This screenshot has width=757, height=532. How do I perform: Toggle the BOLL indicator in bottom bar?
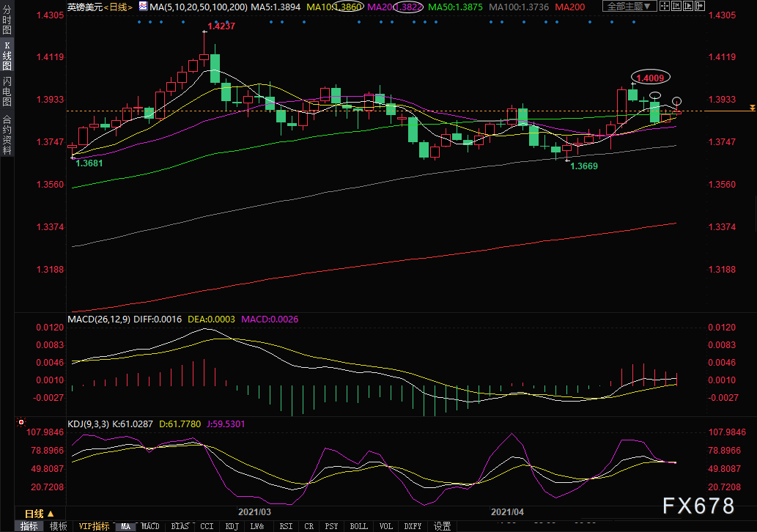point(358,526)
